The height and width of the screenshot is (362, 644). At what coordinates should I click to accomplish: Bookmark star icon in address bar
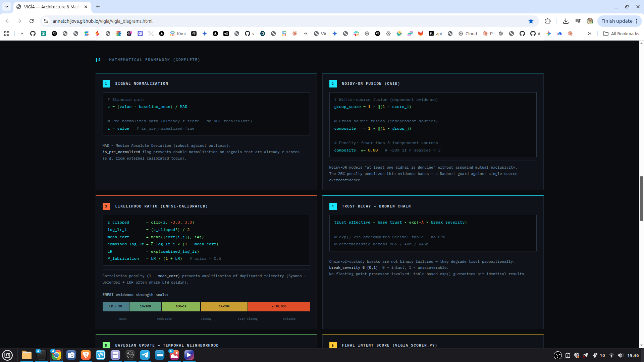click(531, 21)
